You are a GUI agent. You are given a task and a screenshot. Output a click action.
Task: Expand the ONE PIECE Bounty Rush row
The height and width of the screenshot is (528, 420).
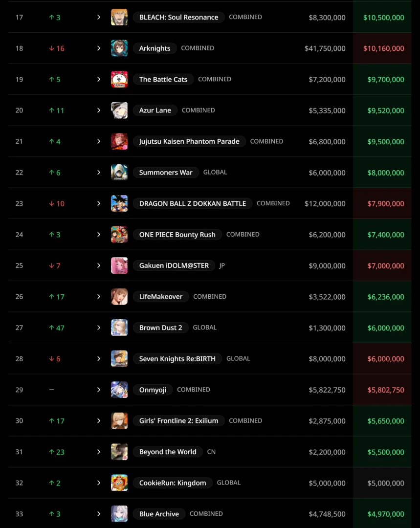(x=98, y=235)
